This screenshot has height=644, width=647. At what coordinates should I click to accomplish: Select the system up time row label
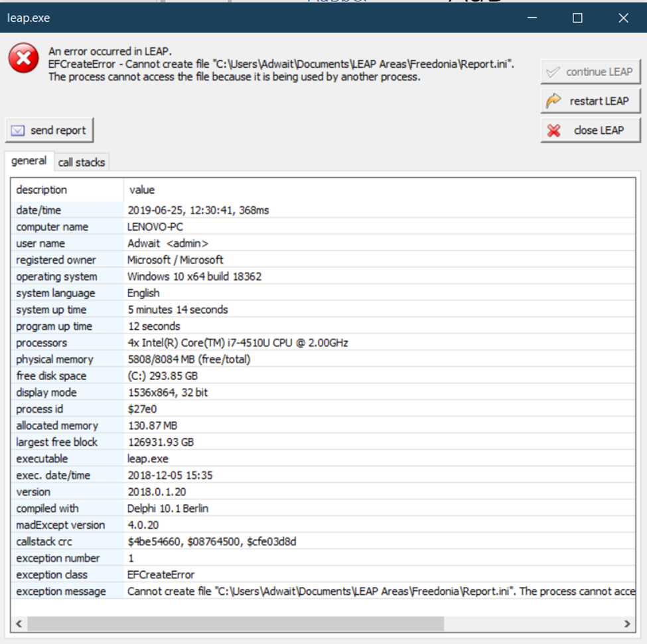[51, 310]
